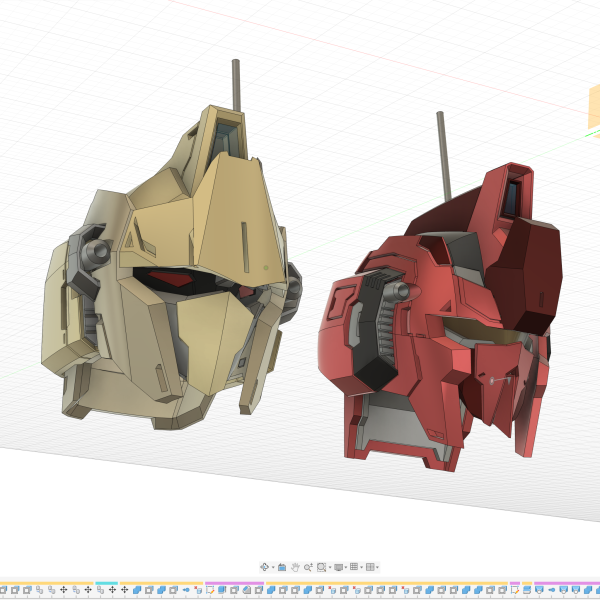This screenshot has width=600, height=600.
Task: Select the Offset Plane feature in the timeline
Action: click(x=527, y=590)
